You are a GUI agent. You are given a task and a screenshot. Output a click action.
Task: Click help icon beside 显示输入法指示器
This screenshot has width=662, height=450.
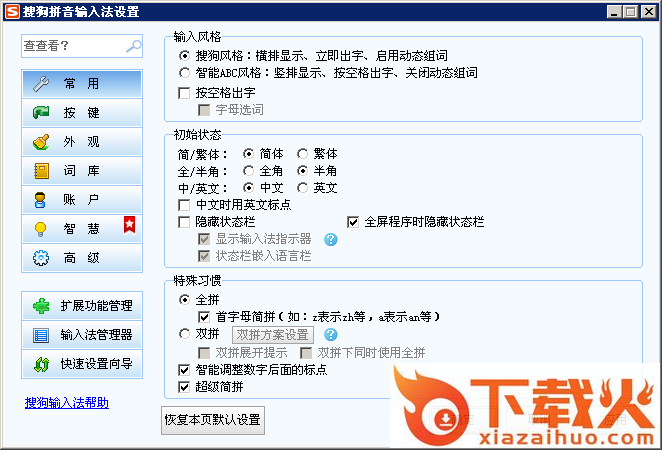[x=331, y=239]
